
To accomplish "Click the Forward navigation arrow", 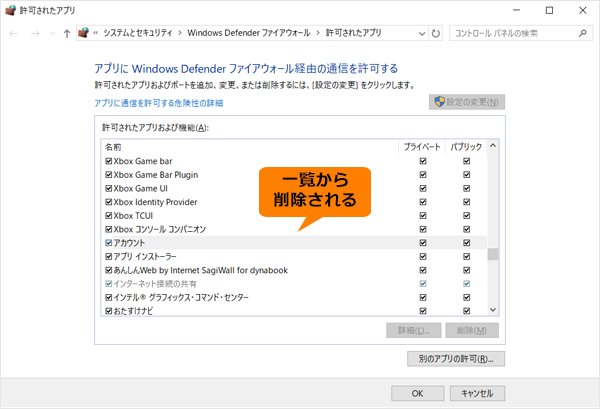I will click(x=35, y=34).
